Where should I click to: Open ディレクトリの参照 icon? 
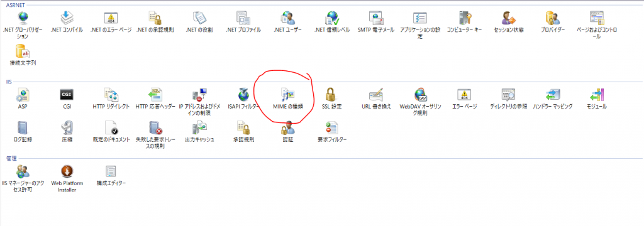coord(508,94)
